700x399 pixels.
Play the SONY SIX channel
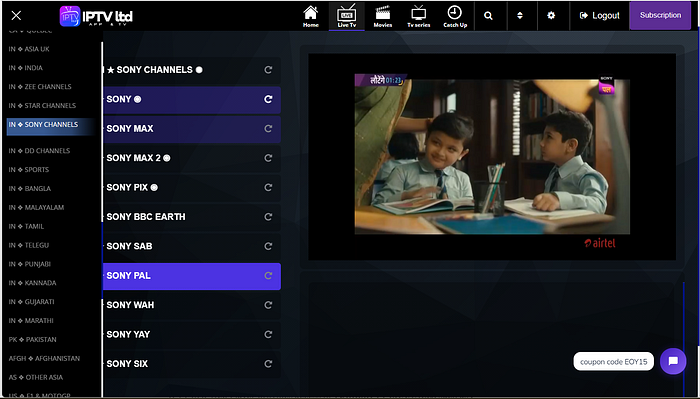tap(192, 364)
